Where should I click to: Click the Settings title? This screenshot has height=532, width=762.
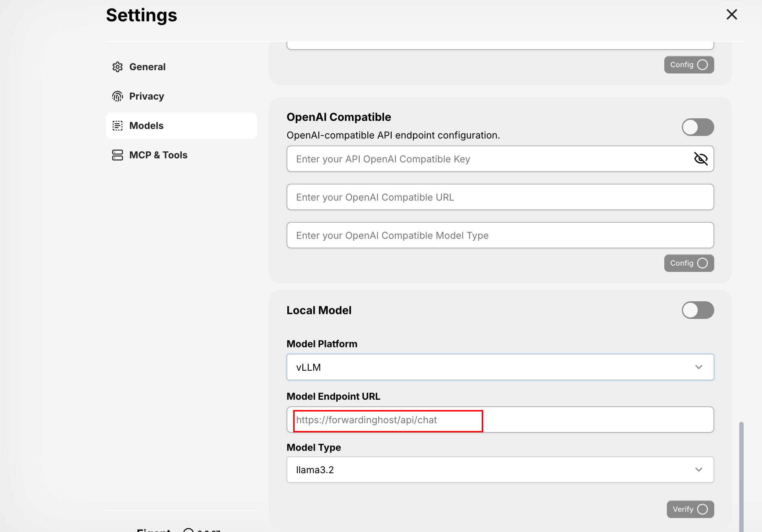141,15
